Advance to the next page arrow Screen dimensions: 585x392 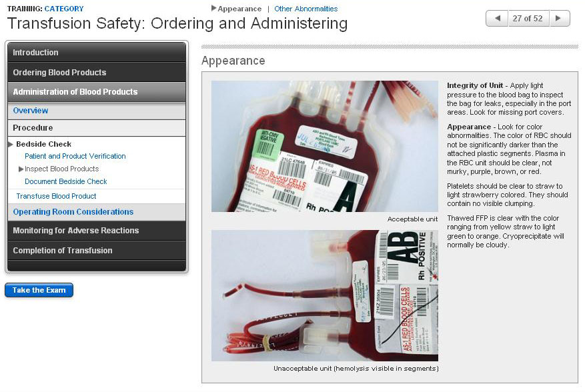pos(559,18)
